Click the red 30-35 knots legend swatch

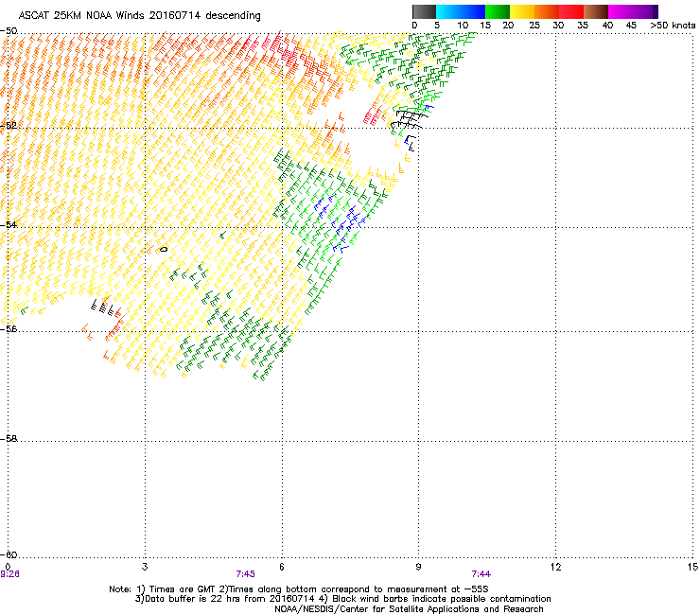[571, 11]
